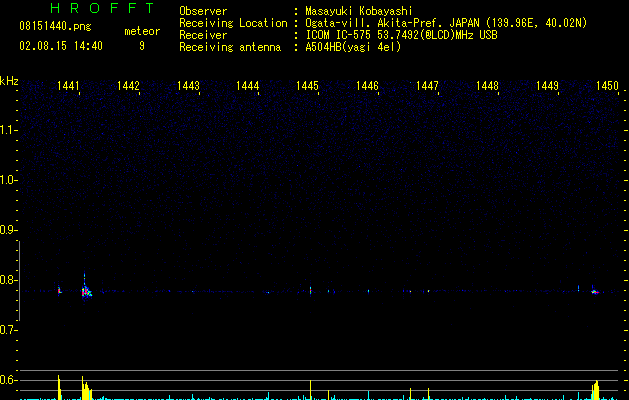Click the Receiver label
The image size is (629, 400).
(203, 35)
